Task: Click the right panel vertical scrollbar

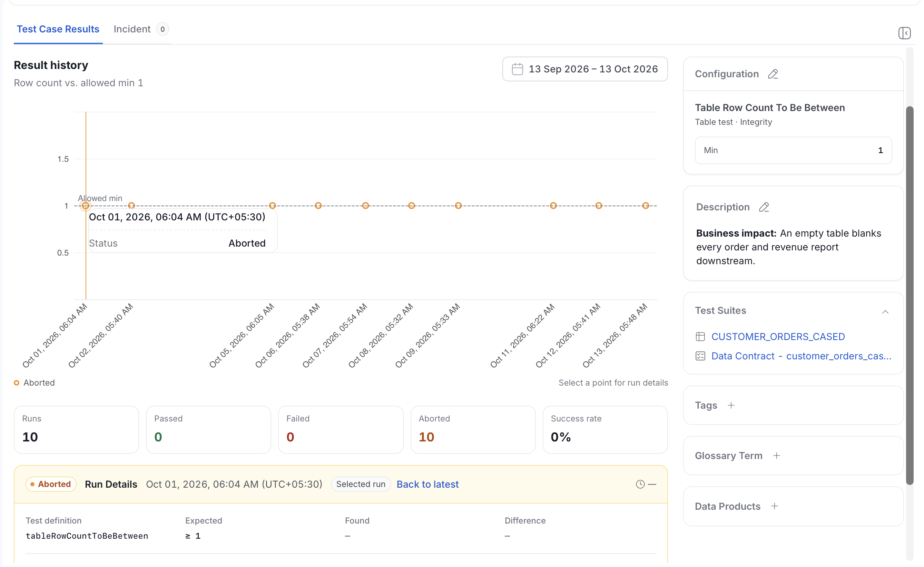Action: click(x=909, y=296)
